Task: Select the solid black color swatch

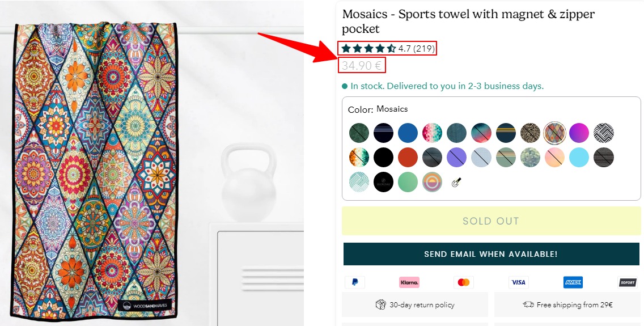Action: coord(383,157)
